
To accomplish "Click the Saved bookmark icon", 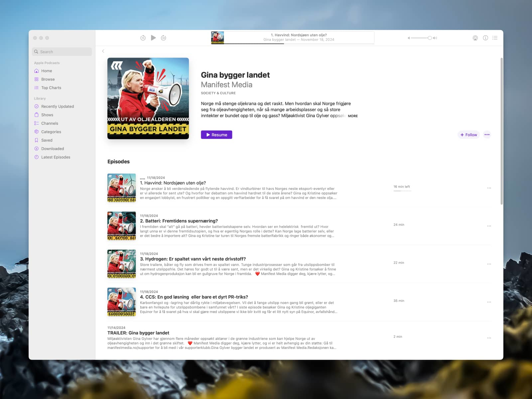I will [37, 140].
